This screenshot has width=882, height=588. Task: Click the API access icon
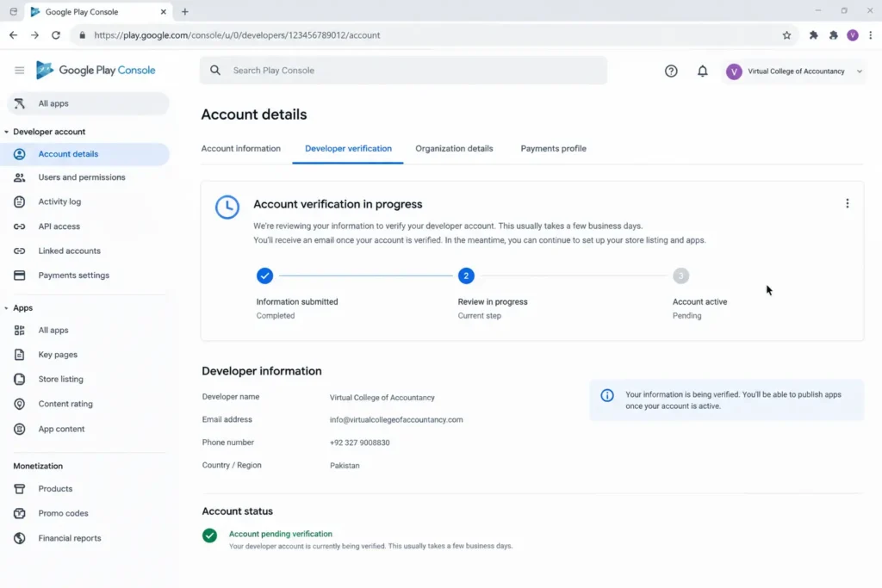(x=20, y=226)
